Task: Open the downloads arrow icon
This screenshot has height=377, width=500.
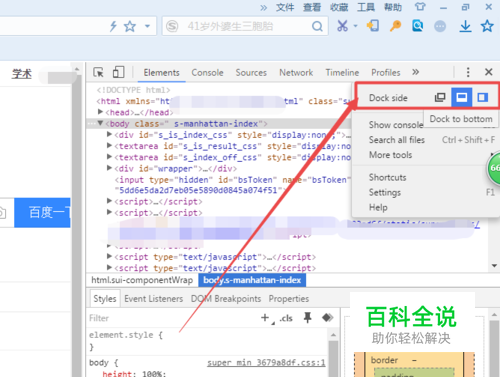Action: (x=465, y=26)
